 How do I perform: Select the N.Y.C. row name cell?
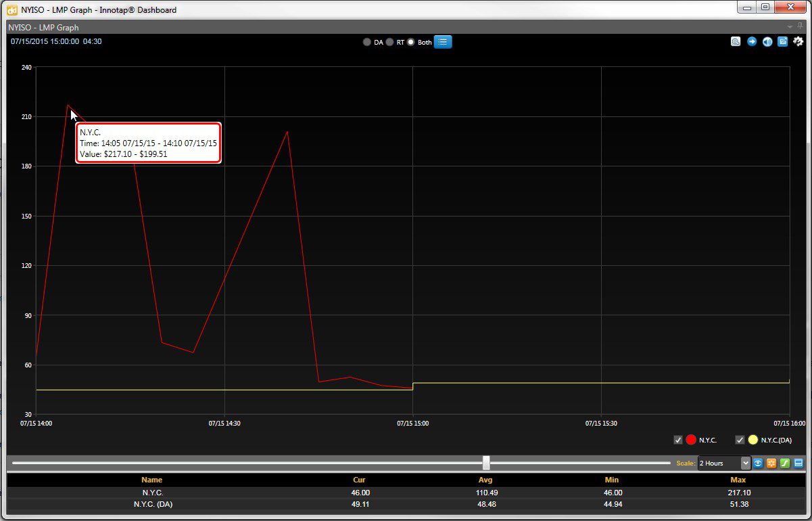click(152, 493)
